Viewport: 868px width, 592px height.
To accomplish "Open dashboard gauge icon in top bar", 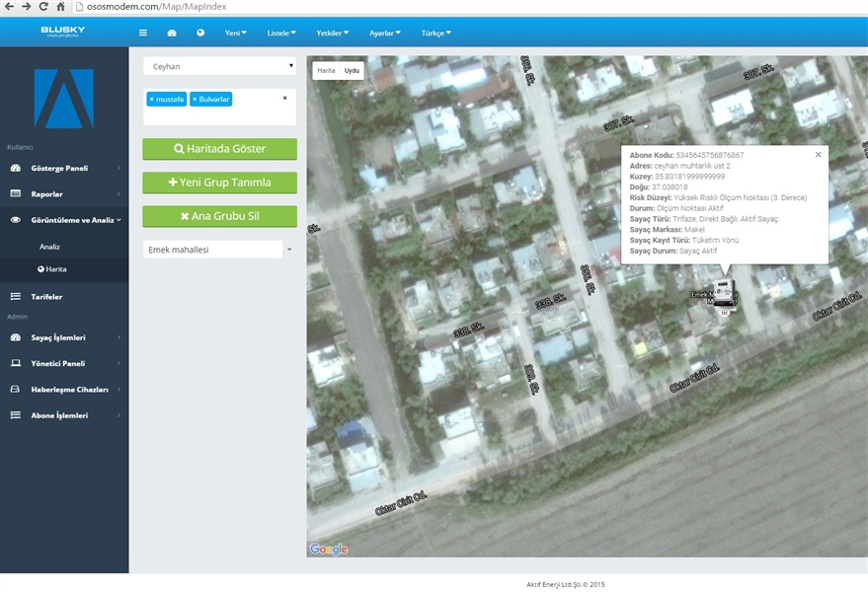I will 172,33.
